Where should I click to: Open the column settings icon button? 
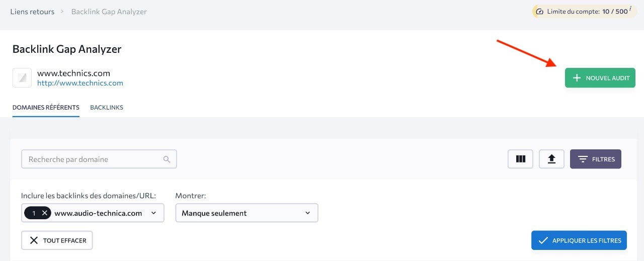(520, 159)
